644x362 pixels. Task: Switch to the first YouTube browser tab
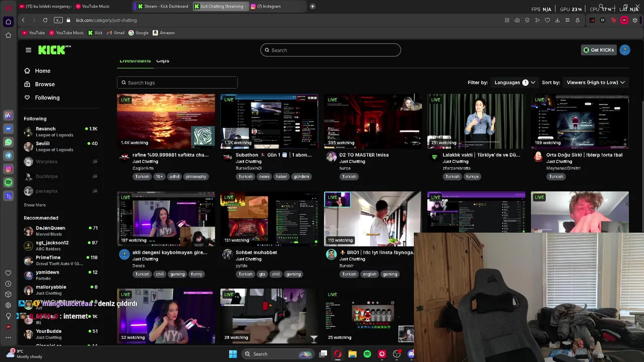click(45, 6)
